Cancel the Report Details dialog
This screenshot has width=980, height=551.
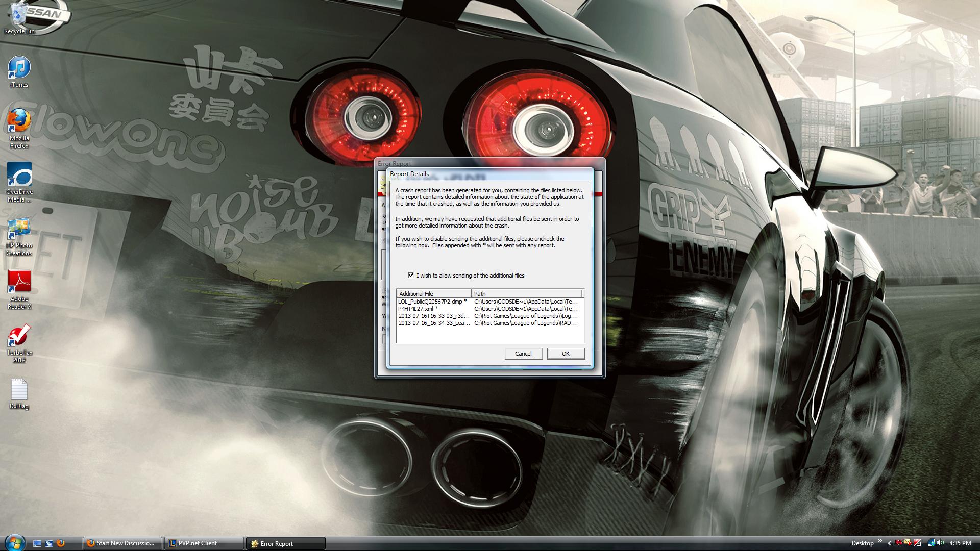[523, 354]
